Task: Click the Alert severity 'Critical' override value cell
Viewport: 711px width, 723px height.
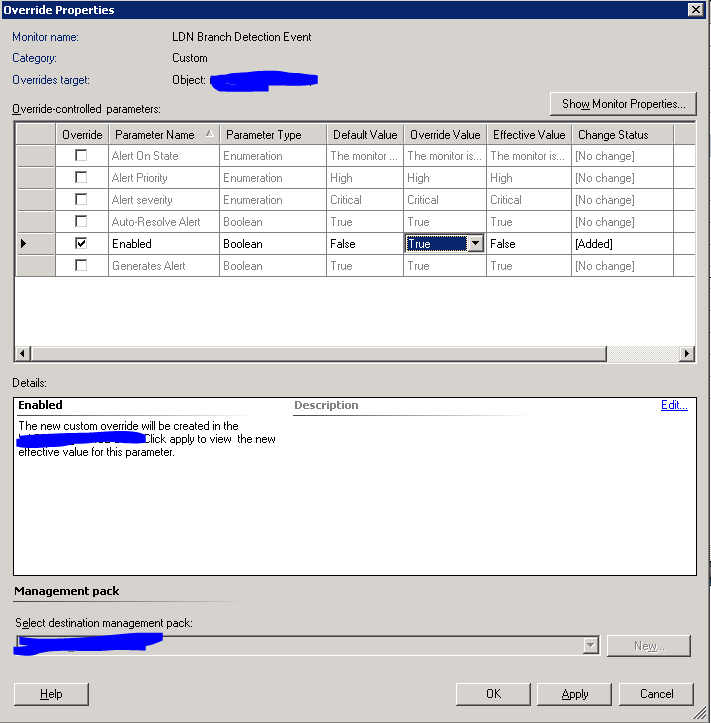Action: point(445,200)
